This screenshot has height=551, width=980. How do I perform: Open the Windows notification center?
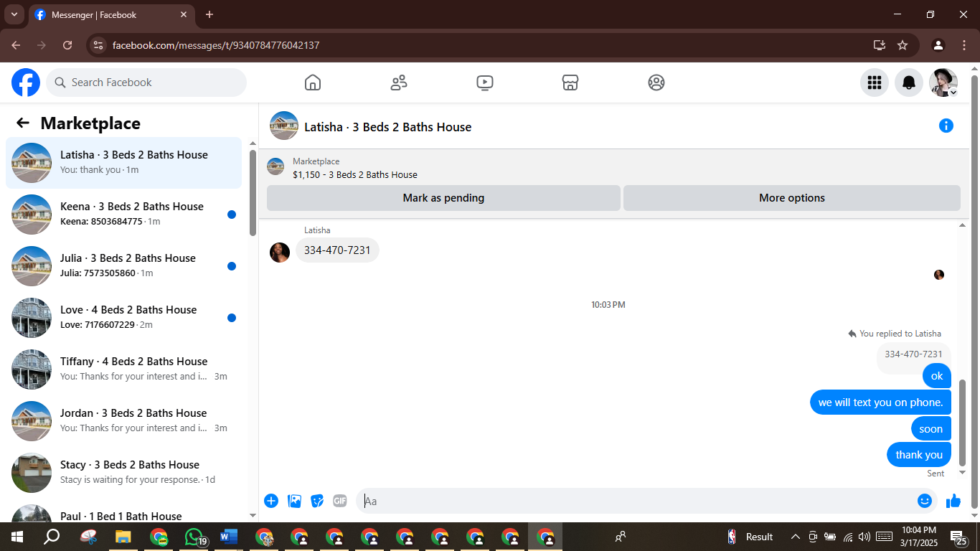958,537
